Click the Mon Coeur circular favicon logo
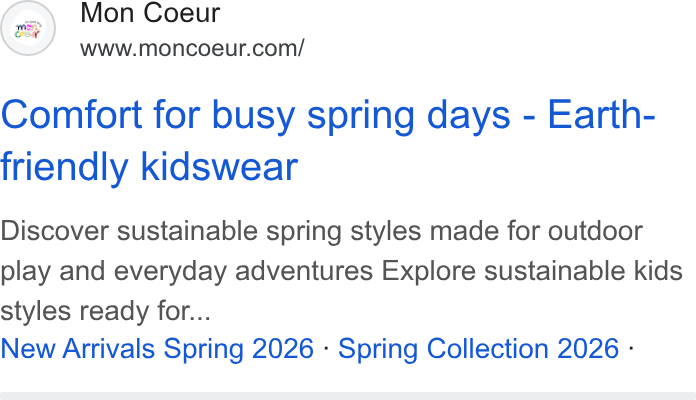Image resolution: width=696 pixels, height=400 pixels. (x=28, y=28)
